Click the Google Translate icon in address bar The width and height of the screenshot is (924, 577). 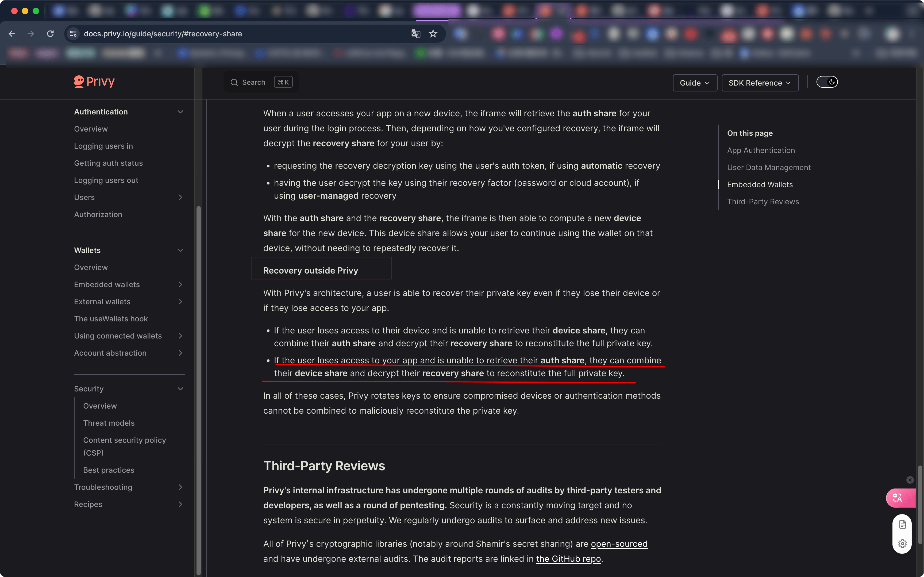pos(415,34)
